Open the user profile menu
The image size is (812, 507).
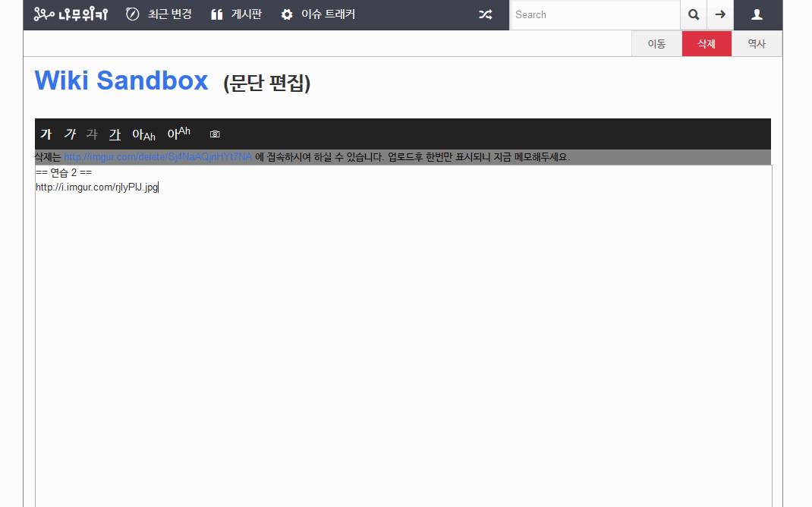(757, 14)
